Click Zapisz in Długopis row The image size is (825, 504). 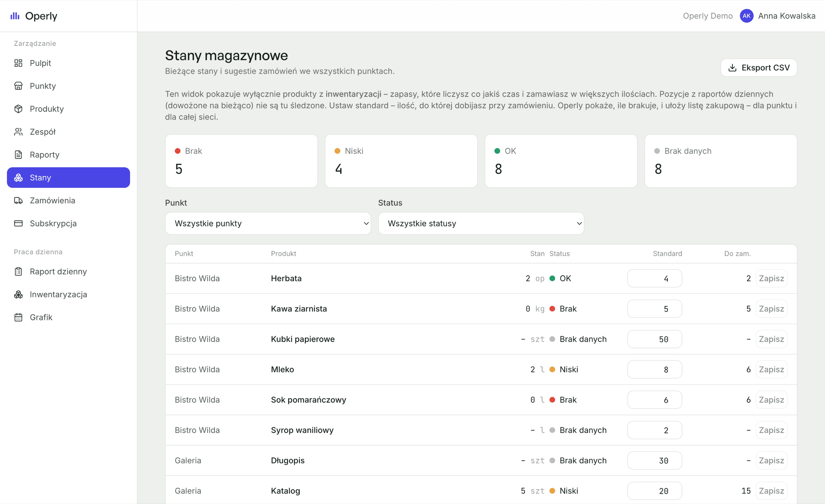pyautogui.click(x=771, y=461)
